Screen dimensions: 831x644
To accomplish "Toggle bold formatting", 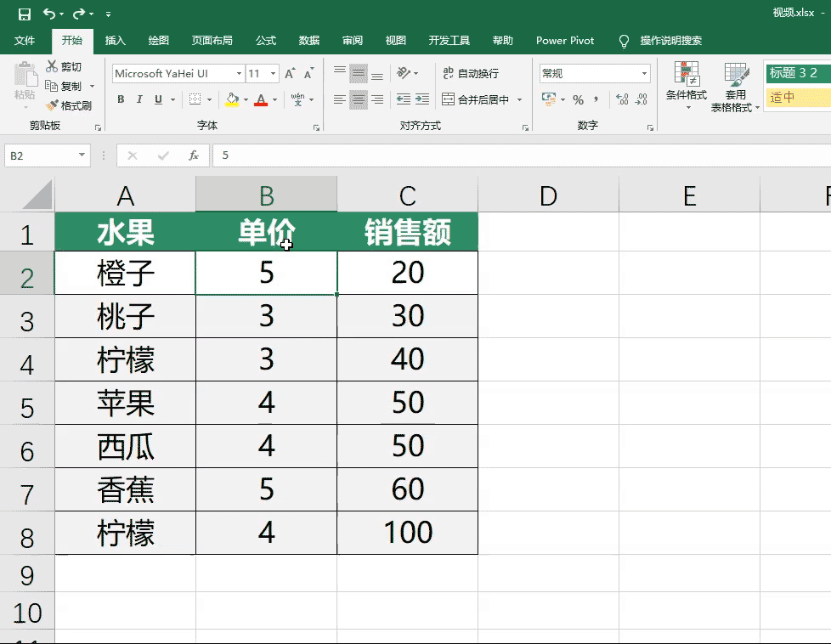I will coord(120,99).
